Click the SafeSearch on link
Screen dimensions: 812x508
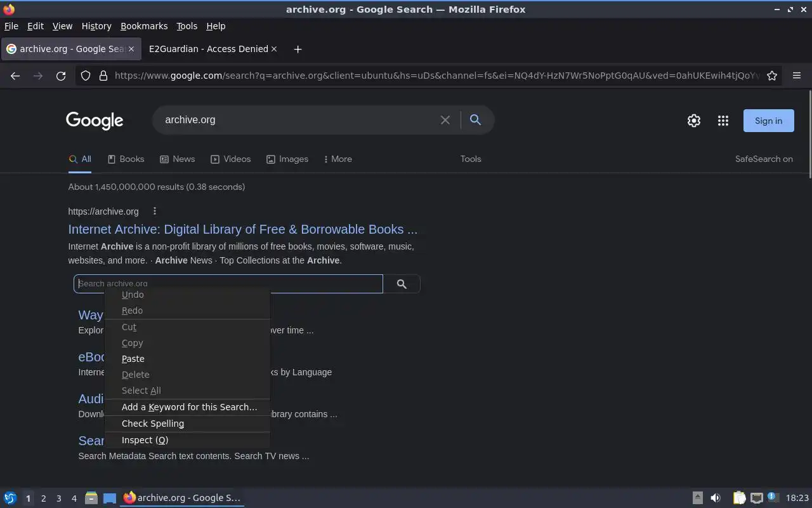[x=764, y=159]
